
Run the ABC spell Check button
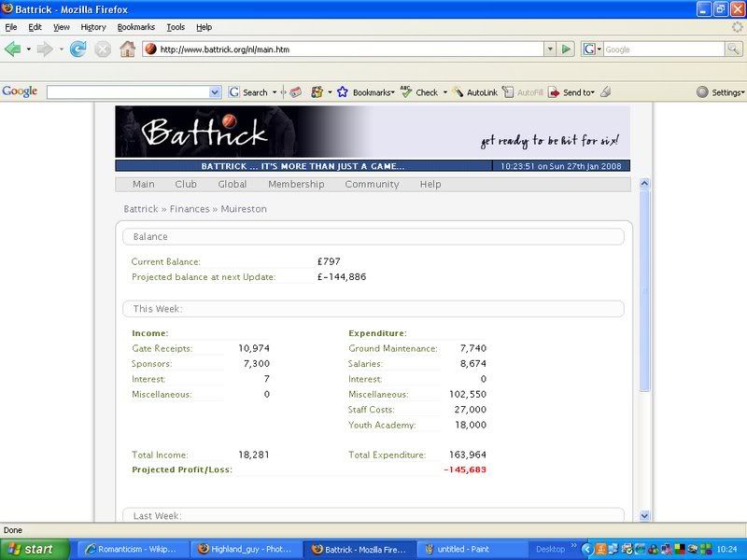pos(419,92)
